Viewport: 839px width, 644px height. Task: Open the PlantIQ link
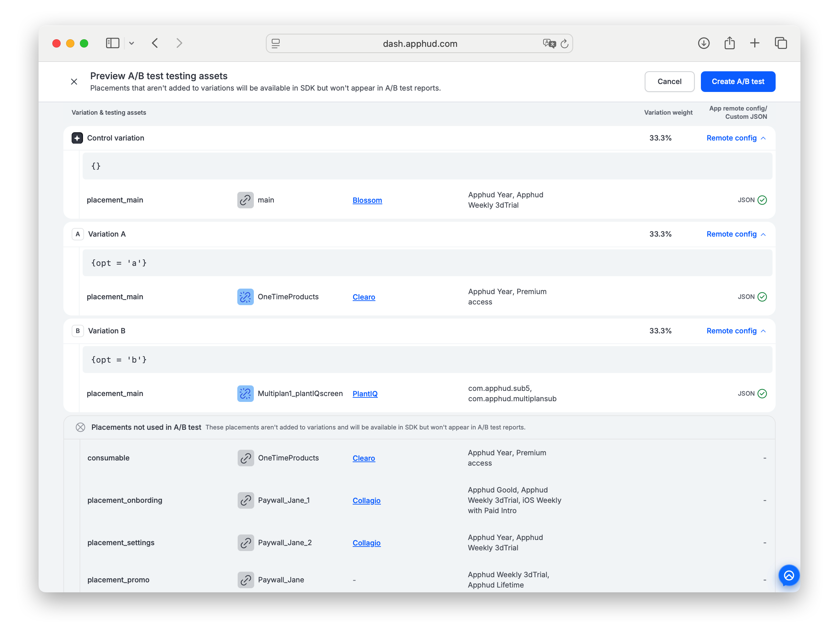(365, 394)
